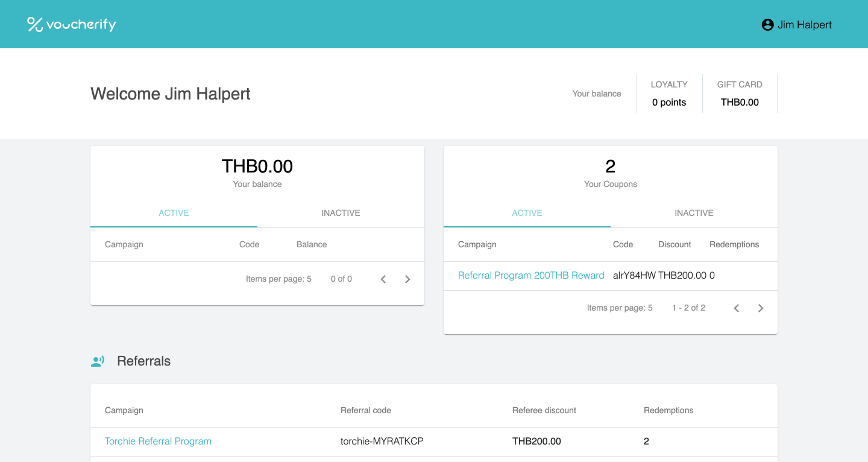Click referral code torchie-MYRATKCP
This screenshot has height=462, width=868.
click(382, 441)
